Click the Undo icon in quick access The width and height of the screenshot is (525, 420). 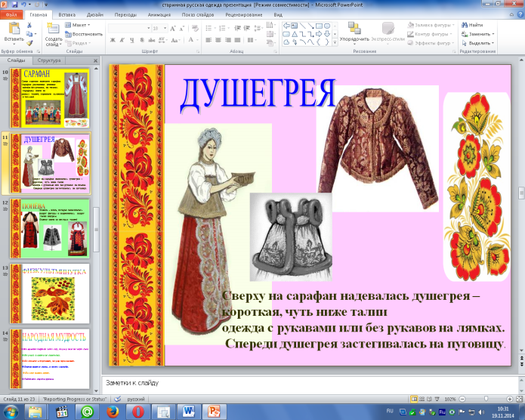23,5
